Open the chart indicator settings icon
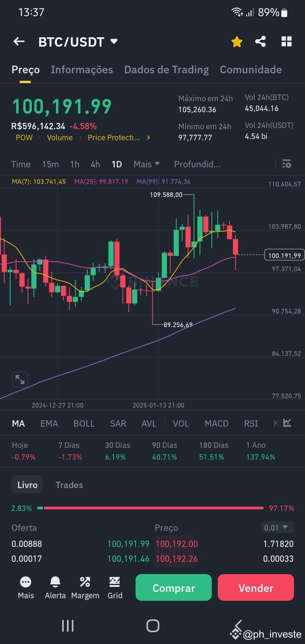The width and height of the screenshot is (305, 644). pyautogui.click(x=287, y=164)
